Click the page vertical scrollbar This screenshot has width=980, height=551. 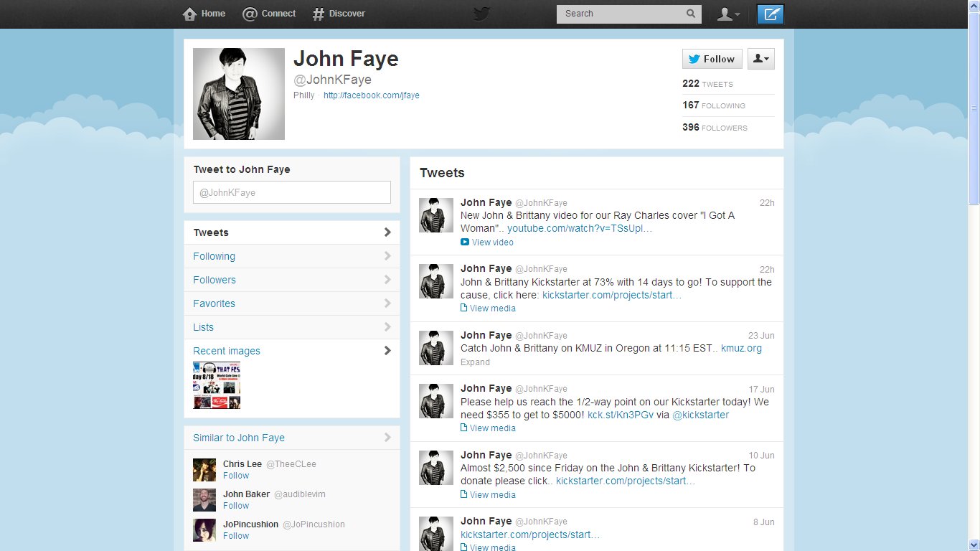(974, 108)
